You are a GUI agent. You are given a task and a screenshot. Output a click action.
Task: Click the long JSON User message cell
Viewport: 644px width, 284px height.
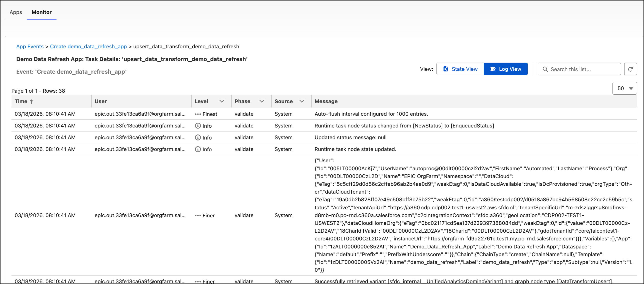473,215
